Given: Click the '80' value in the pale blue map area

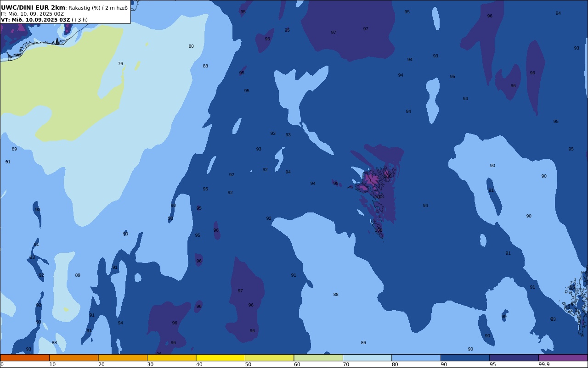Looking at the screenshot, I should pos(191,46).
